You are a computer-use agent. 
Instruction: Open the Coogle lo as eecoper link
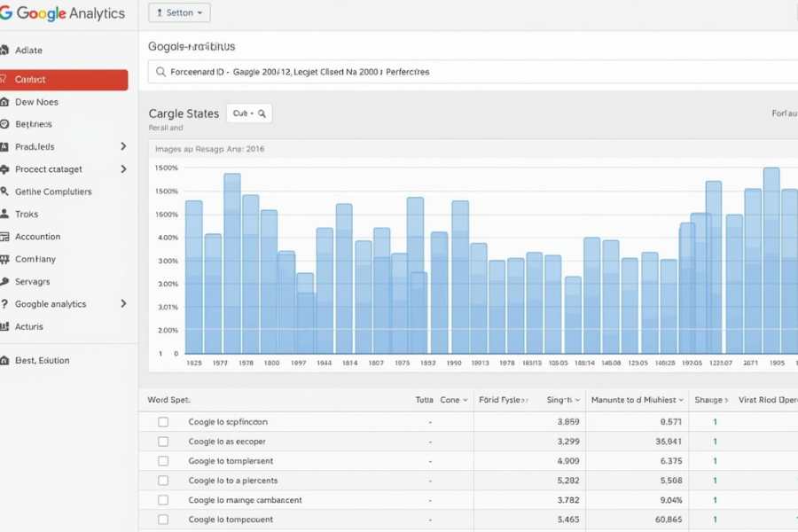227,442
